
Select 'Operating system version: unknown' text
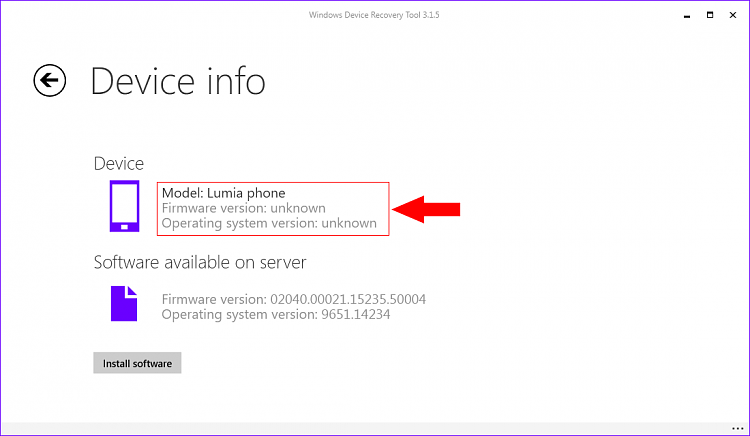coord(269,223)
